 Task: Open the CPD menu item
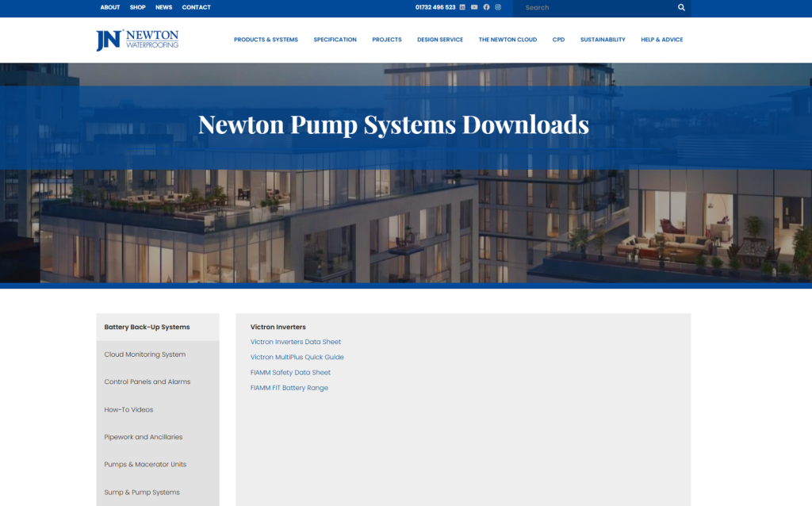[x=558, y=40]
